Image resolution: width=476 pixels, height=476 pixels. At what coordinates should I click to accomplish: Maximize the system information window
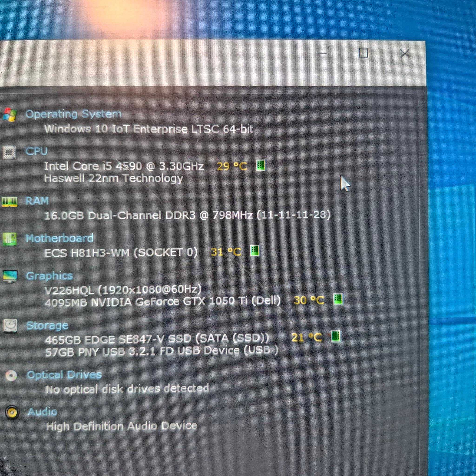pyautogui.click(x=363, y=53)
